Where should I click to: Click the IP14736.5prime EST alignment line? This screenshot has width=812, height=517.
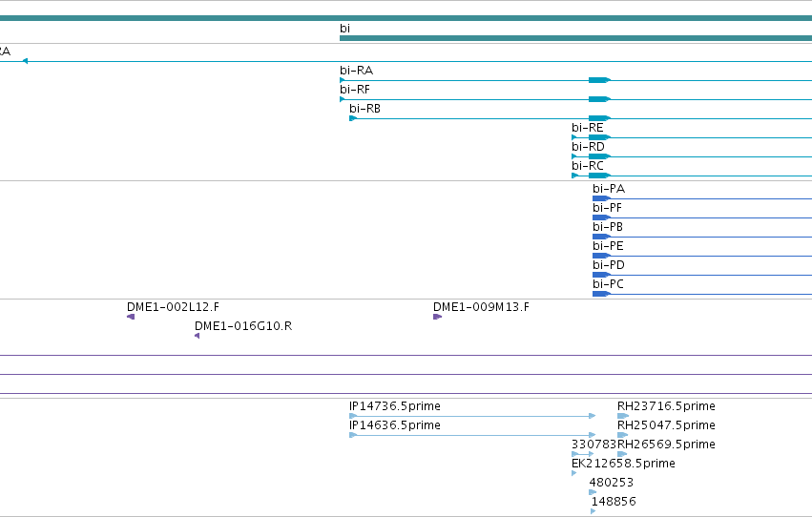(473, 416)
